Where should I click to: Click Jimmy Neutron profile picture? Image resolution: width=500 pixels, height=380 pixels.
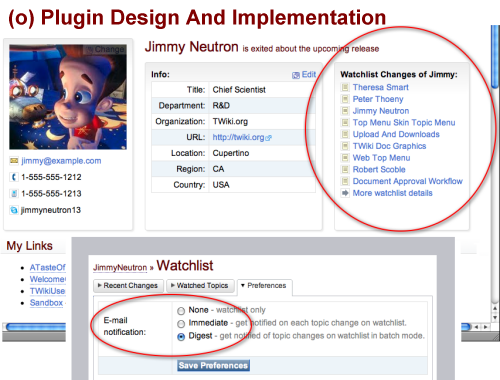click(x=68, y=97)
